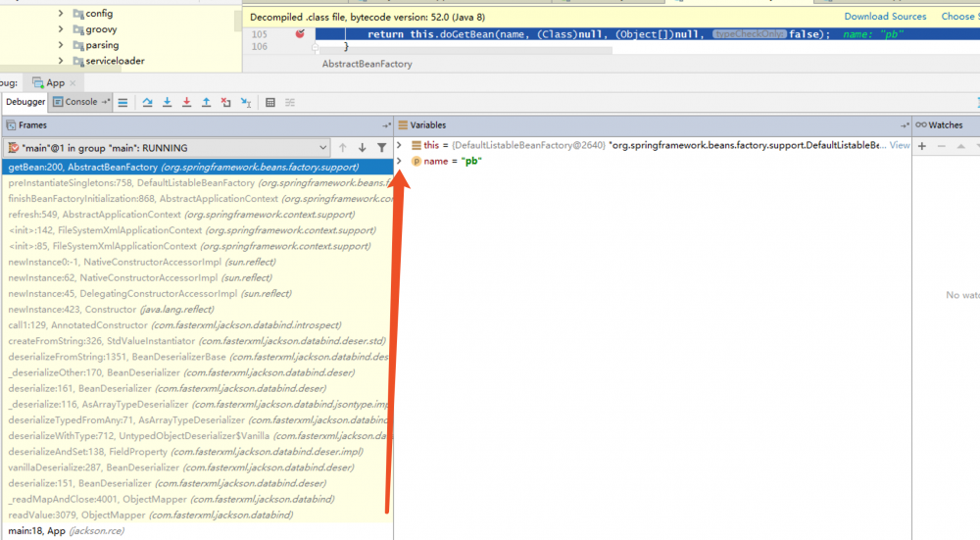980x540 pixels.
Task: Expand the parsing folder in the project tree
Action: click(x=61, y=45)
